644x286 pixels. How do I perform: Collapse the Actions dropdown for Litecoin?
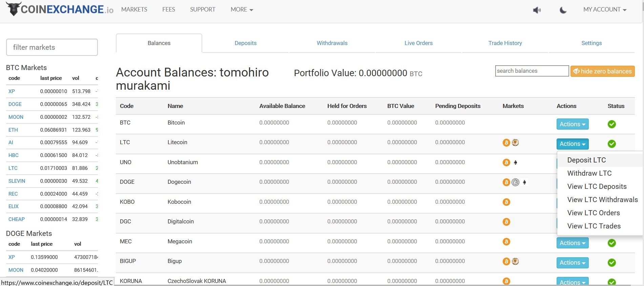point(572,144)
